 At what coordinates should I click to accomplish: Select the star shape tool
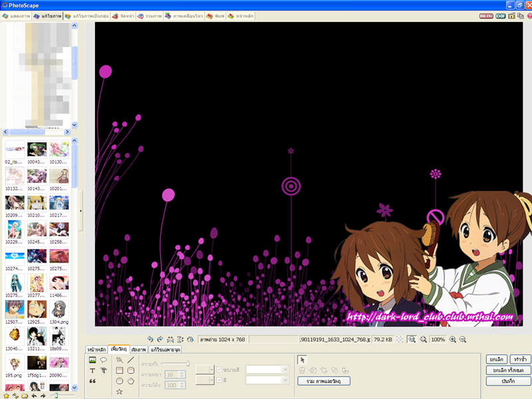tap(120, 392)
